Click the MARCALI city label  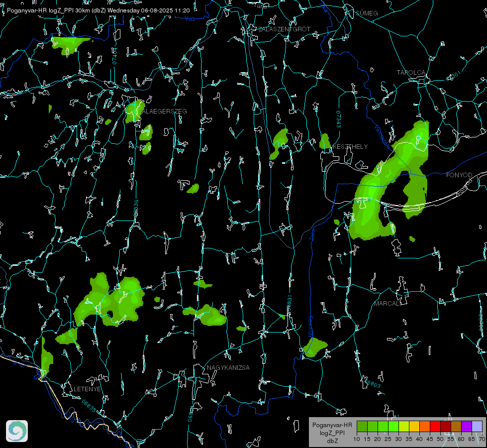tap(387, 304)
